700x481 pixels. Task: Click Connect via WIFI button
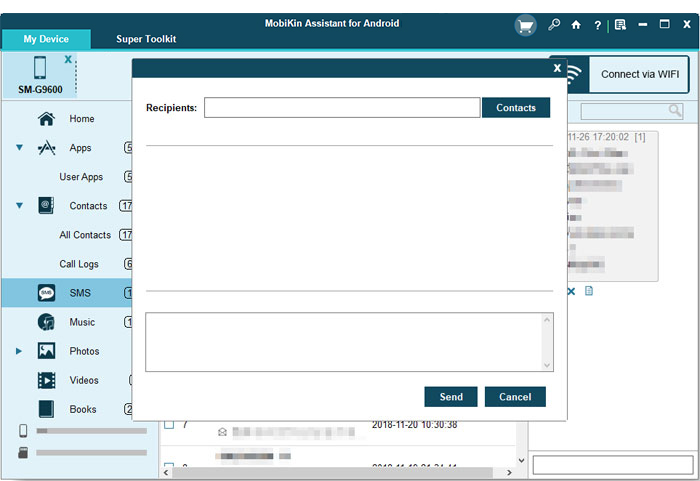[639, 74]
